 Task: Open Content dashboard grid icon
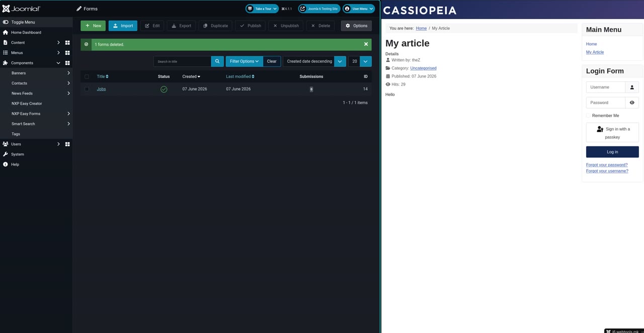pyautogui.click(x=67, y=43)
